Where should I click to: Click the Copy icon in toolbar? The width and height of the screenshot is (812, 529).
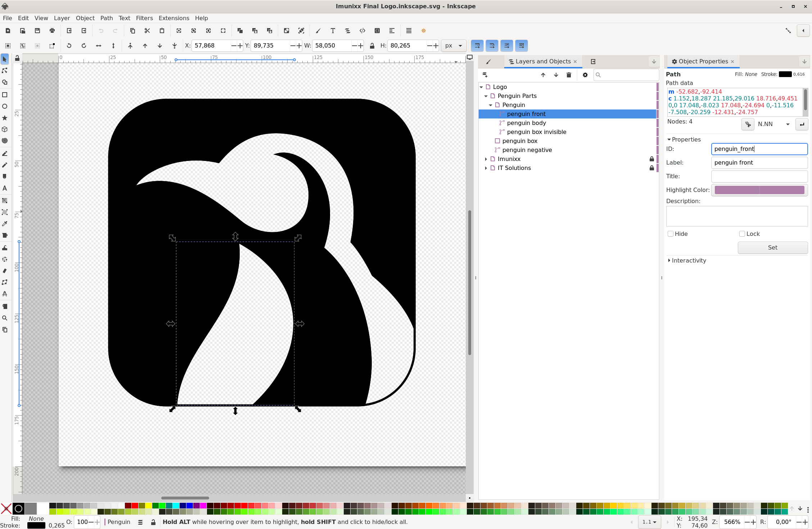(132, 31)
